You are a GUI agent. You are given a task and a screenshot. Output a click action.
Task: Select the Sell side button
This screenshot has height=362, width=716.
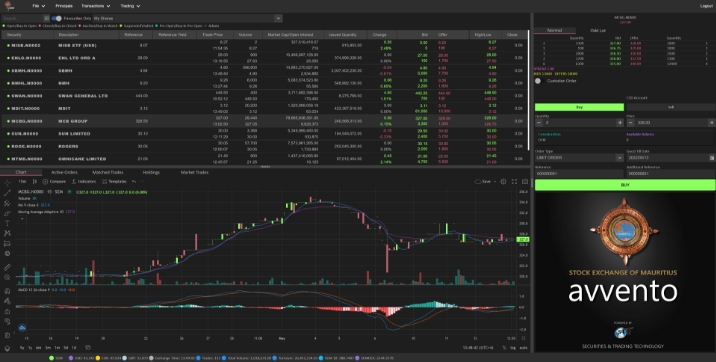point(670,107)
